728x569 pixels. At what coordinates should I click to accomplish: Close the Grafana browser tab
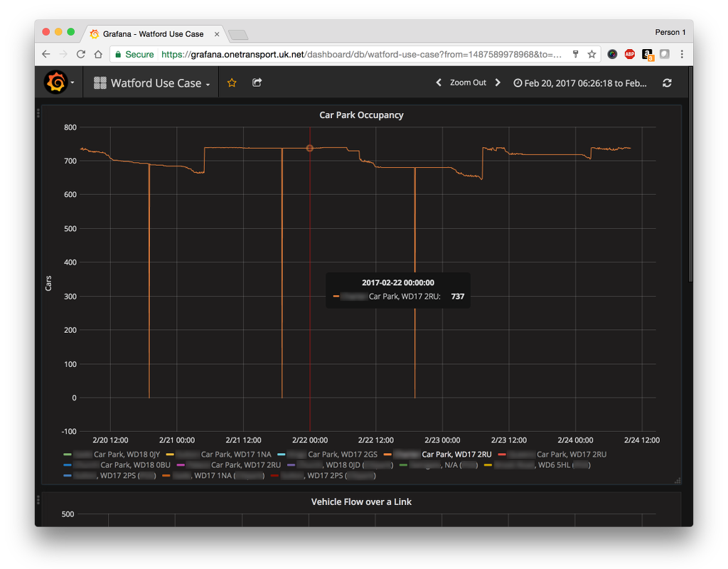coord(217,34)
